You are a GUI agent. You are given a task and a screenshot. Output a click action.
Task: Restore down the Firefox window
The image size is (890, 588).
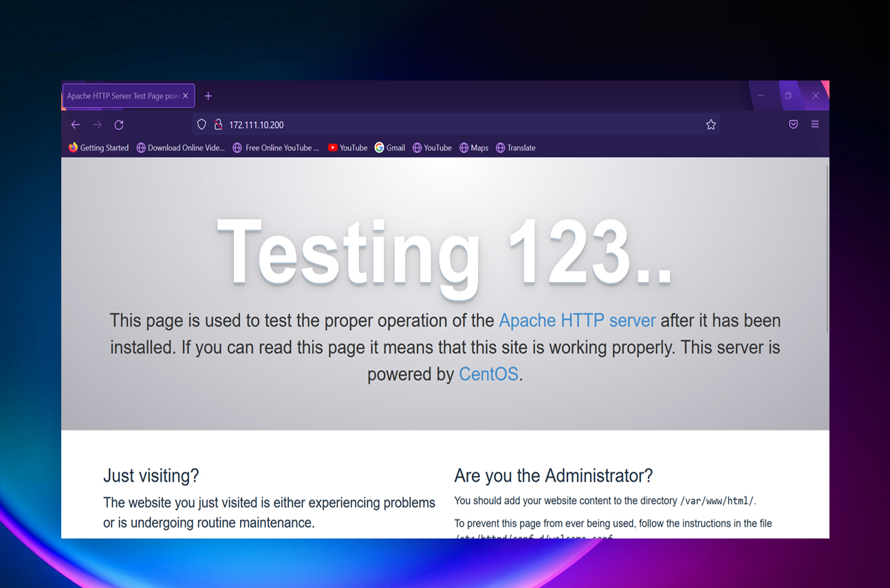(x=788, y=96)
